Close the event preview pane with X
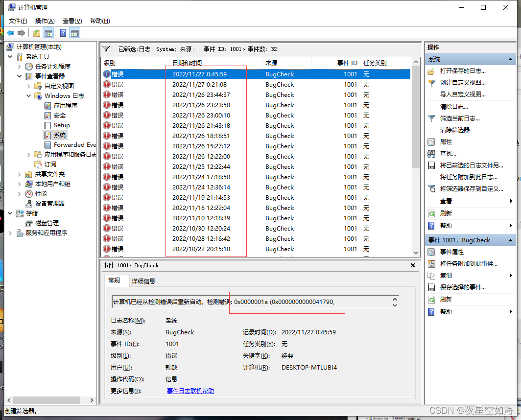 [x=413, y=265]
